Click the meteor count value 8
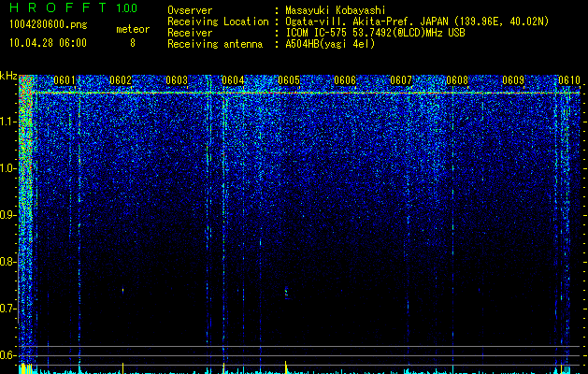 point(133,43)
